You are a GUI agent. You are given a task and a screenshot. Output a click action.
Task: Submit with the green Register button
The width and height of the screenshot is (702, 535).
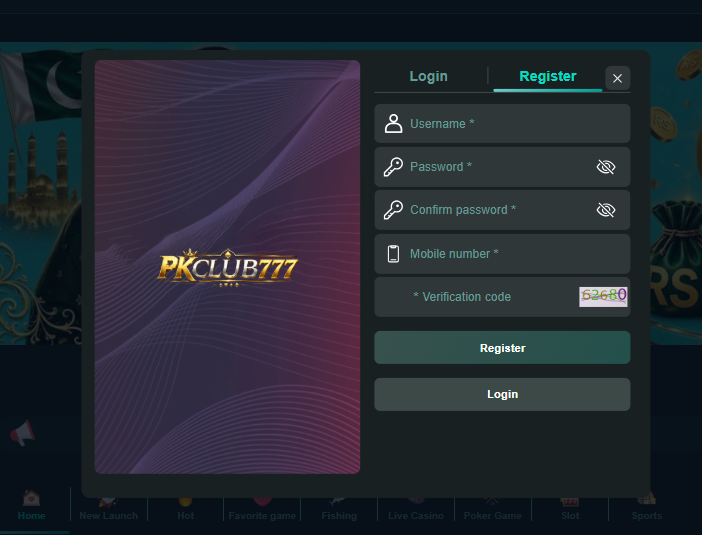[x=502, y=348]
